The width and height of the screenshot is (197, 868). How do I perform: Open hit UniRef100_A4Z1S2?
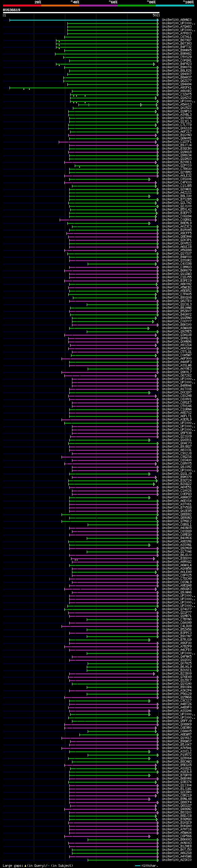(176, 192)
